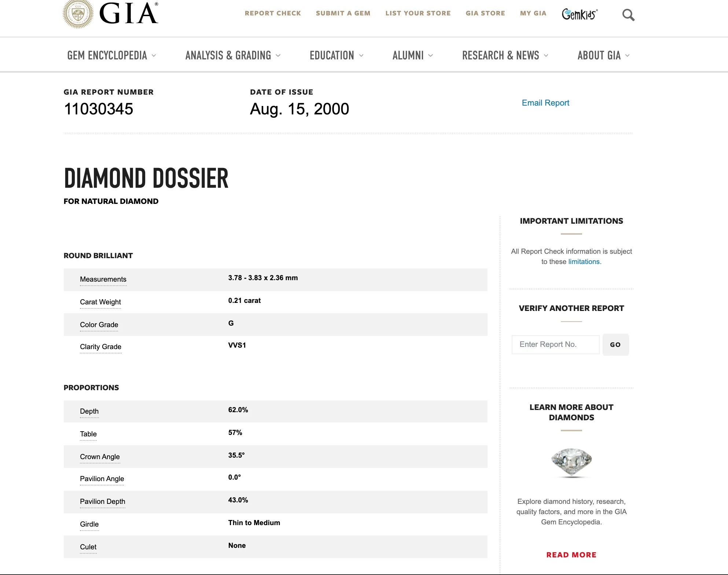Expand the Research & News menu
Image resolution: width=728 pixels, height=575 pixels.
[x=505, y=55]
